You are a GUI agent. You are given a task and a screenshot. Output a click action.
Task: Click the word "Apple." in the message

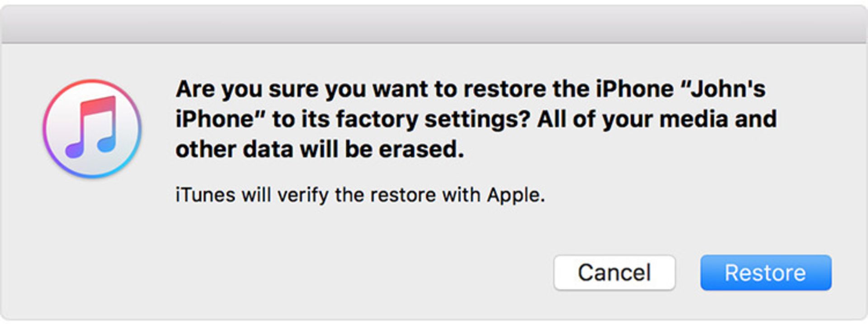click(x=516, y=195)
